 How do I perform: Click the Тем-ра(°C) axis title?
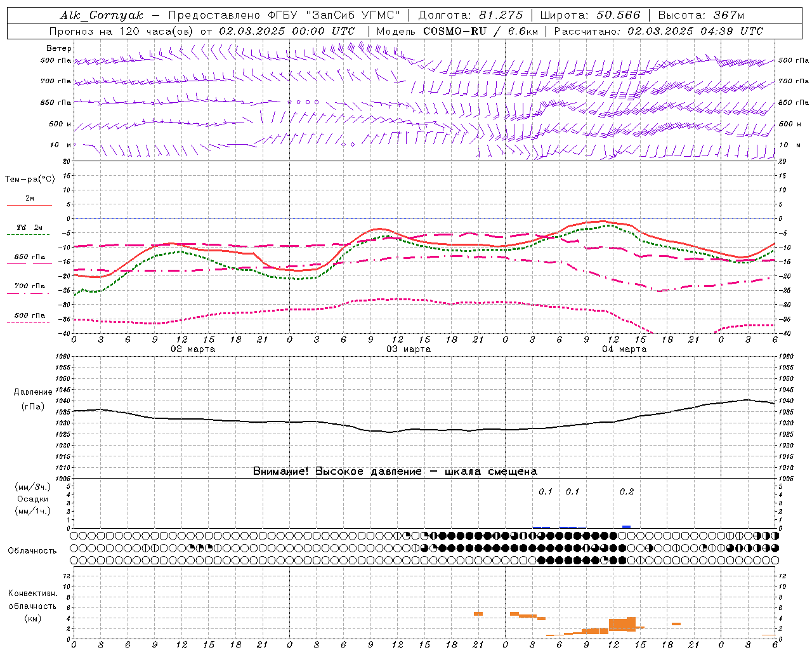pos(30,180)
